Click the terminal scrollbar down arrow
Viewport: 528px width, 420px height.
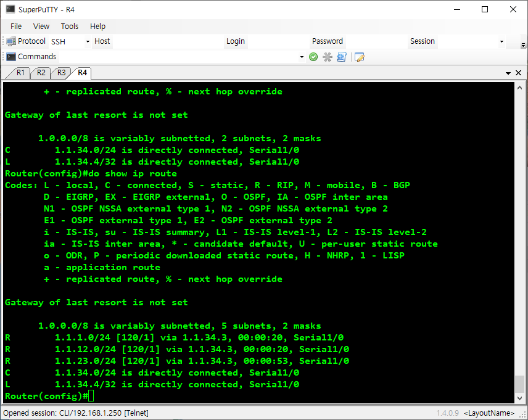(519, 398)
